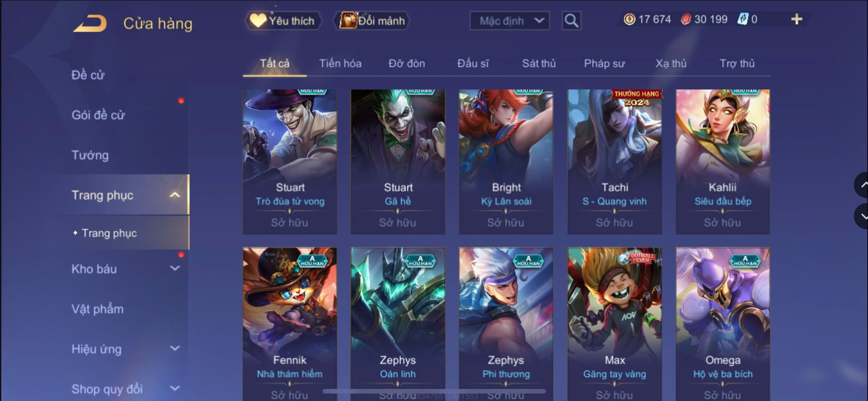Click the blue voucher currency icon
This screenshot has width=868, height=401.
742,19
